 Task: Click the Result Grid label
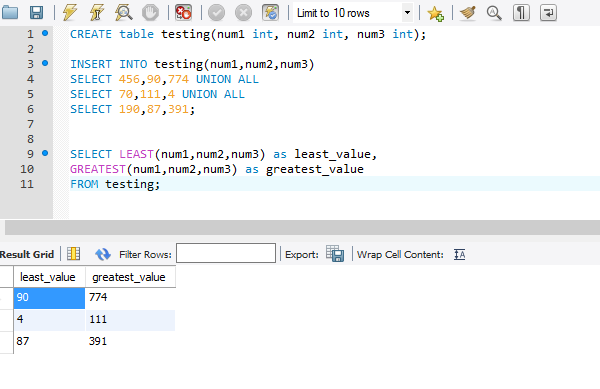tap(27, 254)
